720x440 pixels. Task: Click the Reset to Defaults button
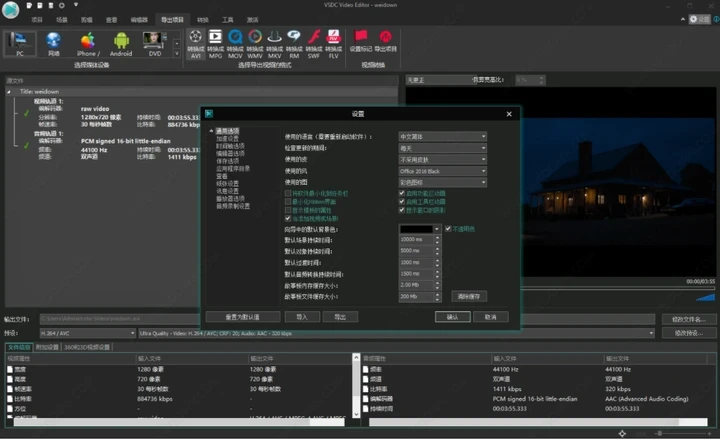coord(243,317)
